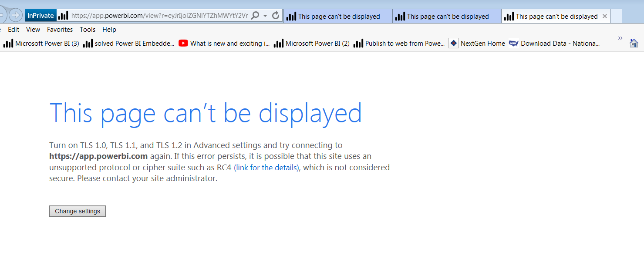Click the Download Data favorite's icon

(514, 43)
